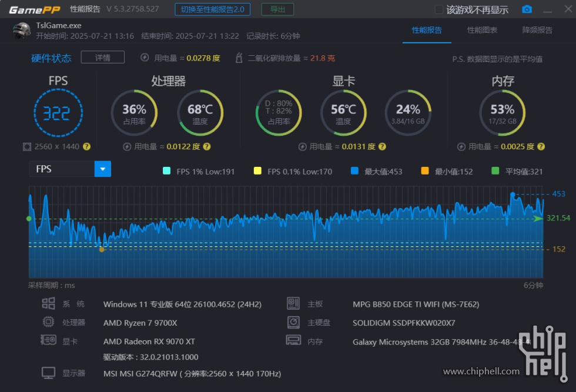Open hardware 详情 details button
Image resolution: width=576 pixels, height=392 pixels.
pos(102,58)
